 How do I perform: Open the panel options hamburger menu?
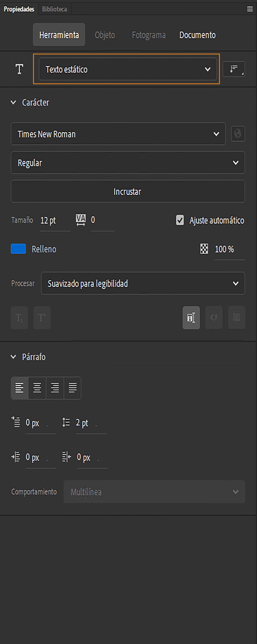tap(249, 9)
